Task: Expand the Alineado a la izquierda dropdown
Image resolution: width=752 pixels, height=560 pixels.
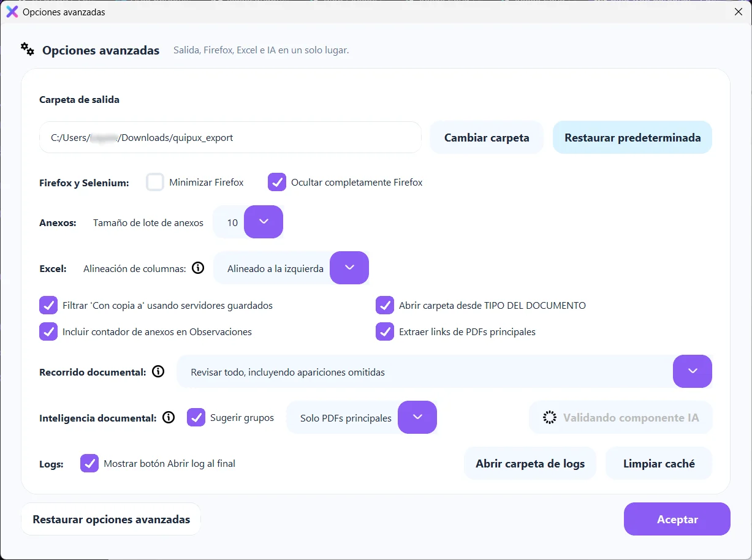Action: 349,268
